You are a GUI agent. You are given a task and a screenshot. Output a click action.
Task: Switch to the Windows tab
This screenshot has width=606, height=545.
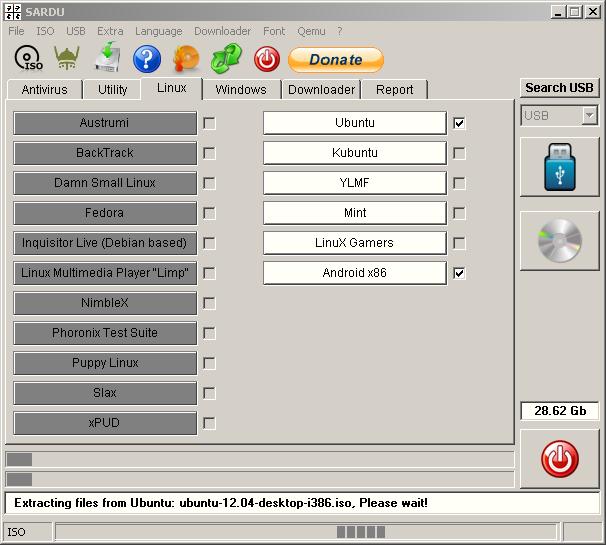[x=241, y=90]
